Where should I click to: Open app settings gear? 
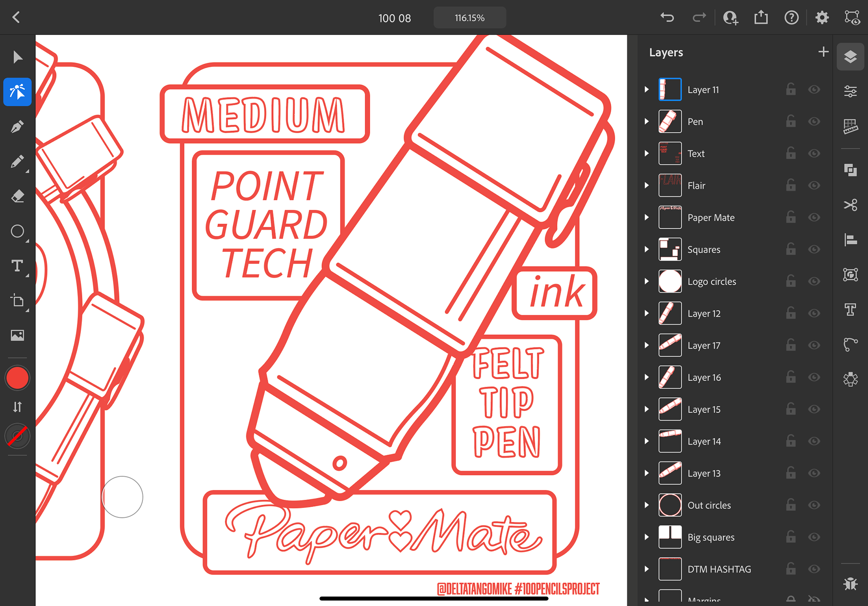tap(822, 18)
